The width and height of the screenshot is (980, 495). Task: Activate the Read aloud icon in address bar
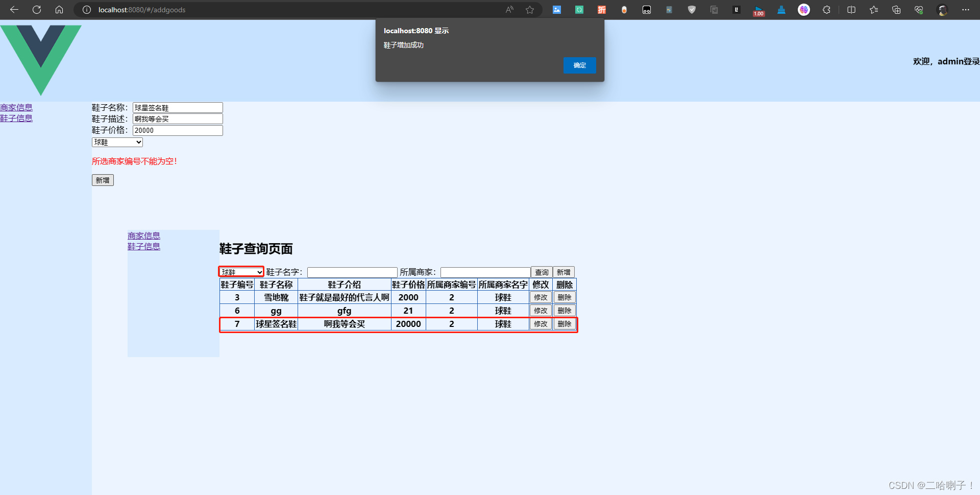[x=509, y=10]
